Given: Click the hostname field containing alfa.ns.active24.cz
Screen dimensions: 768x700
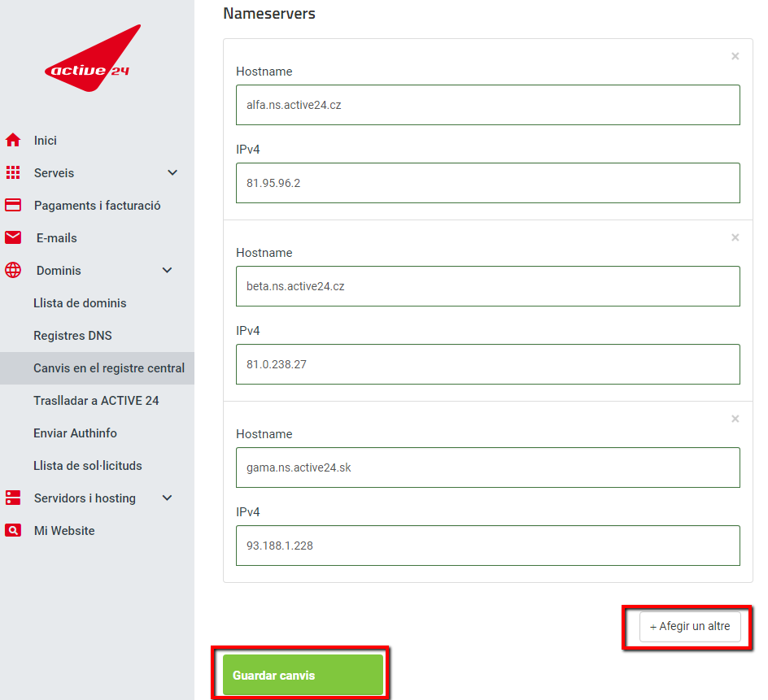Looking at the screenshot, I should [488, 105].
